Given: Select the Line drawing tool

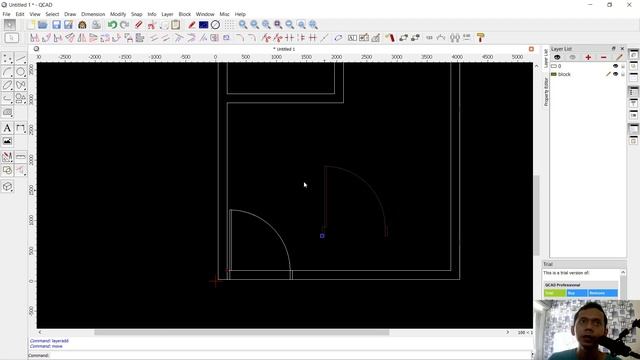Looking at the screenshot, I should (x=20, y=59).
